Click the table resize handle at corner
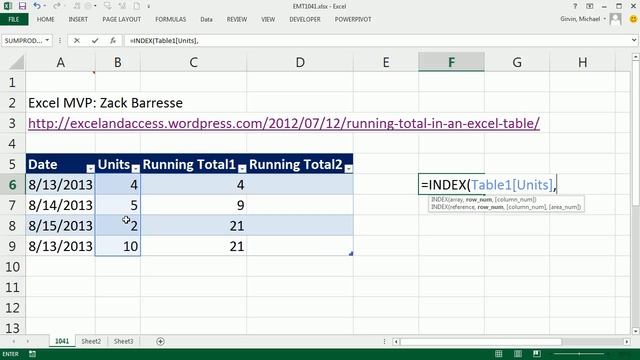This screenshot has height=360, width=640. click(x=351, y=253)
